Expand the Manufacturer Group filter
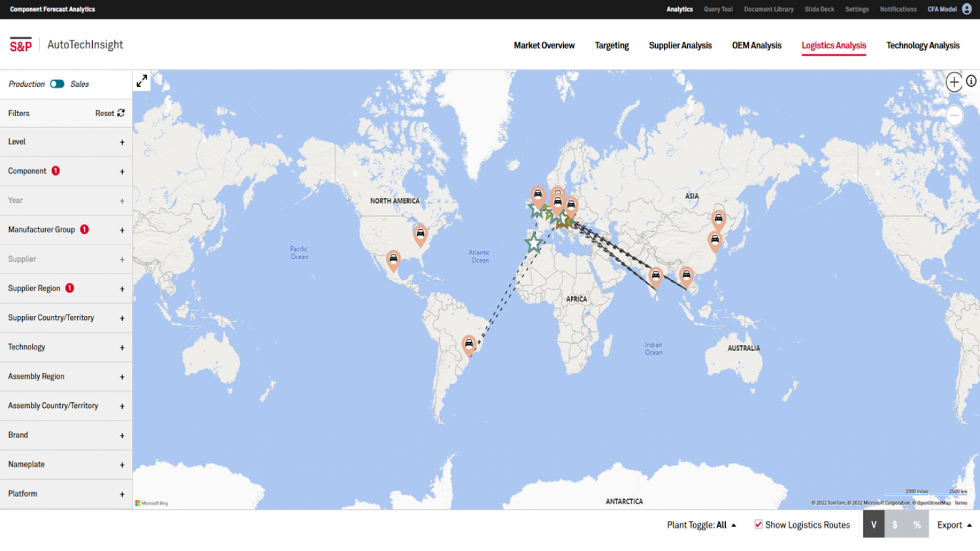 point(122,230)
